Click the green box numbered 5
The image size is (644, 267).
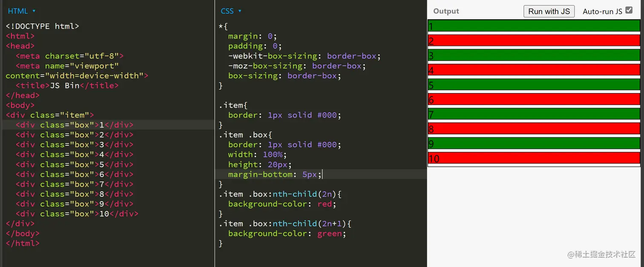click(534, 85)
